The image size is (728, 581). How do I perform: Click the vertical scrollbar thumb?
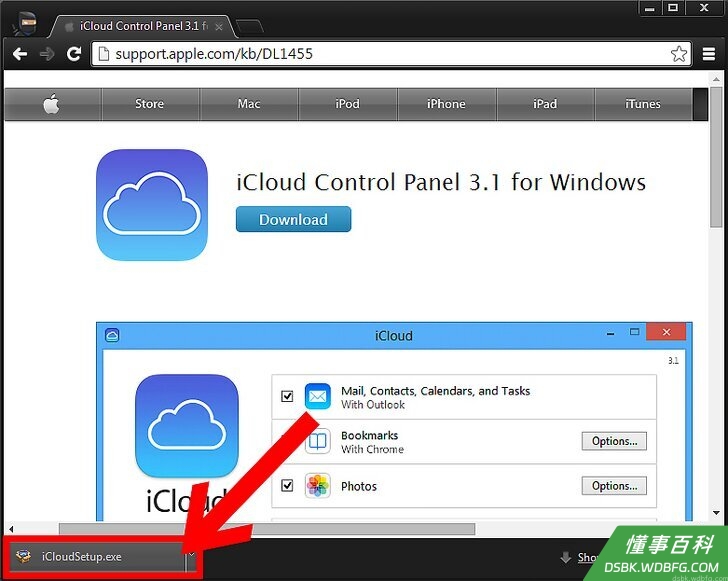pyautogui.click(x=716, y=157)
